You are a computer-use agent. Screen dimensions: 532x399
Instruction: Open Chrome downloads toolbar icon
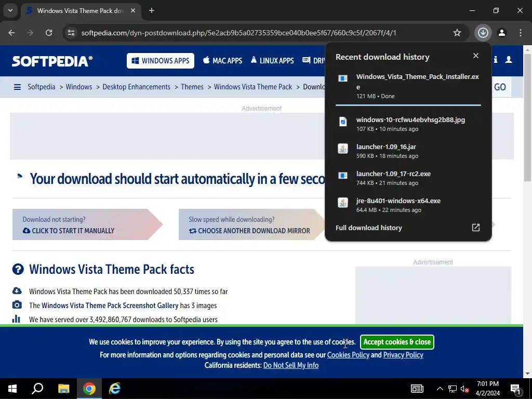(x=483, y=33)
